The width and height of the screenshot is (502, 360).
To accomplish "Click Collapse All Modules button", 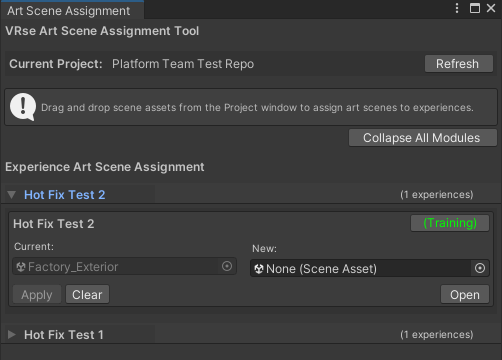I will pyautogui.click(x=423, y=138).
